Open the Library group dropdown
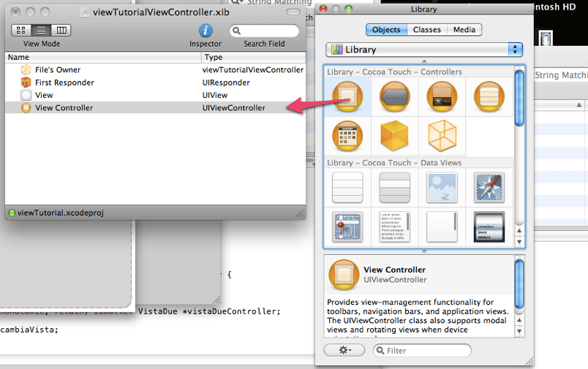This screenshot has width=588, height=369. [x=424, y=50]
